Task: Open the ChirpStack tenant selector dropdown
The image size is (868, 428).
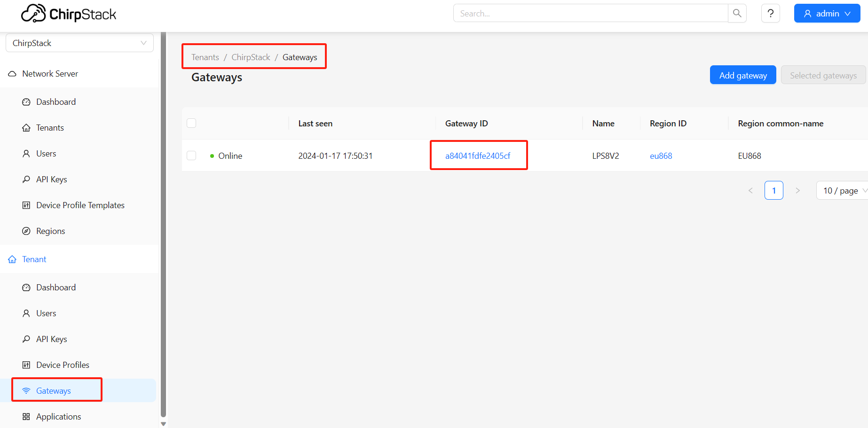Action: [x=79, y=43]
